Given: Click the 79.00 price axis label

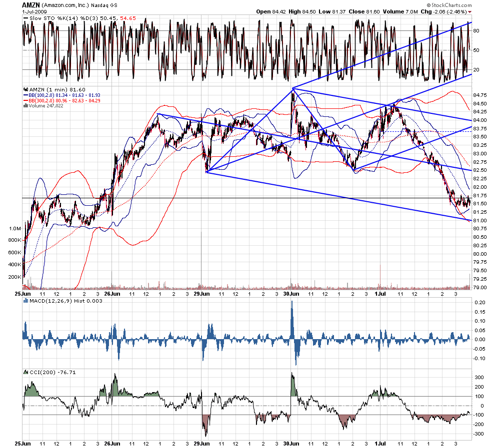Looking at the screenshot, I should [479, 287].
